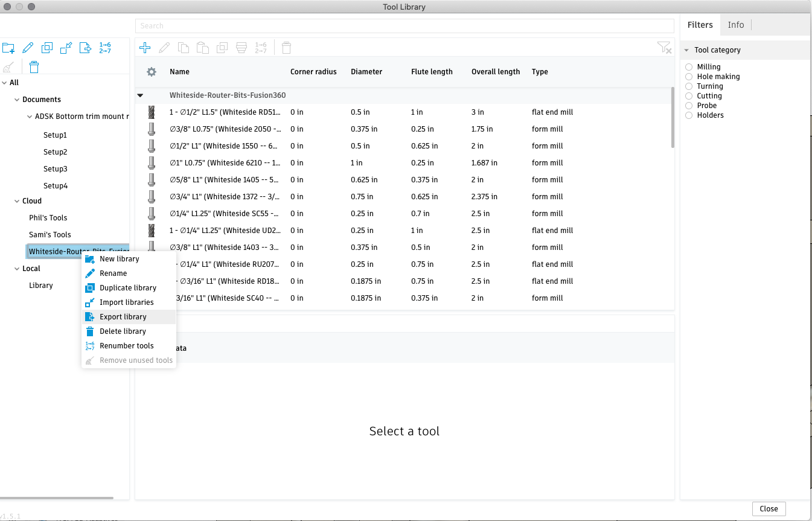The image size is (812, 521).
Task: Collapse the Tool category filter section
Action: pyautogui.click(x=686, y=51)
